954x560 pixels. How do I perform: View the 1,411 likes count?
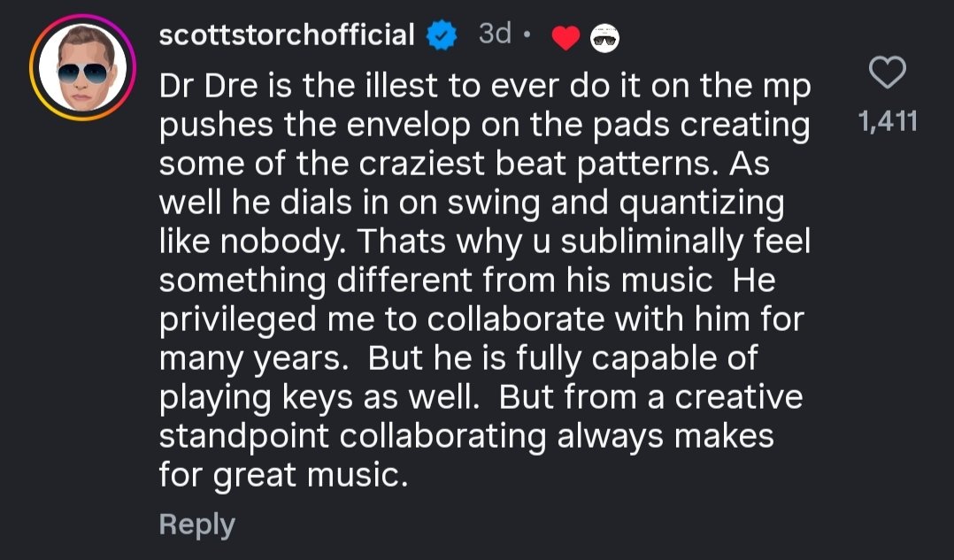point(889,121)
